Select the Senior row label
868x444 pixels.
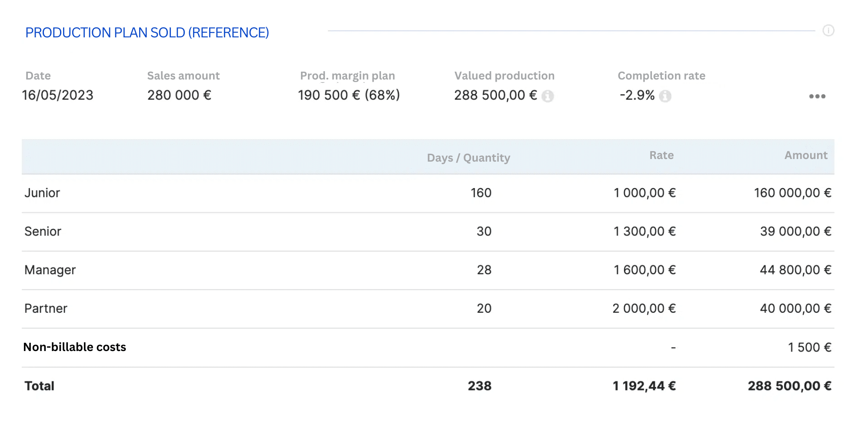click(43, 232)
